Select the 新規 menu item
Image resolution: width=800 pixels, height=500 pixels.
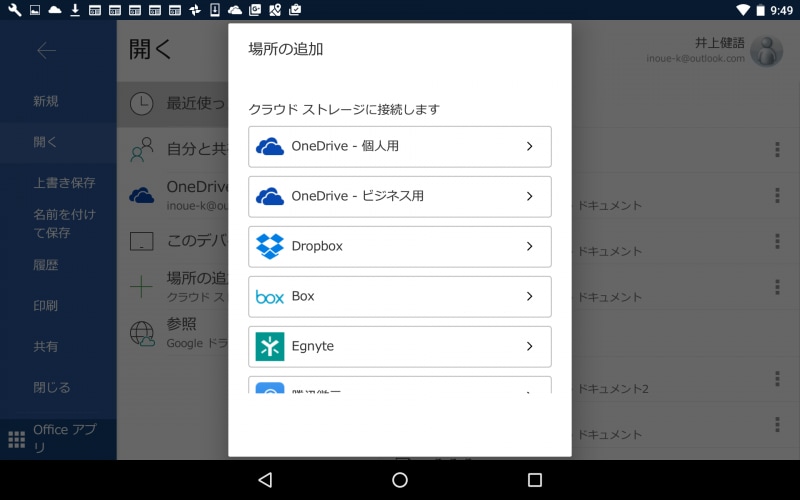tap(46, 101)
